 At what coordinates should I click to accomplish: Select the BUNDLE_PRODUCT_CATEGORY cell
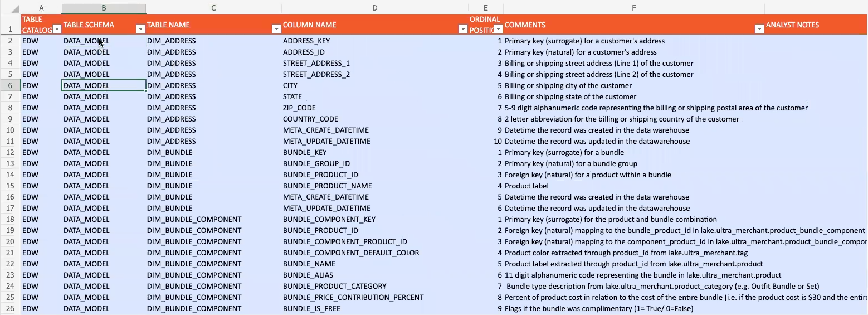[x=375, y=286]
